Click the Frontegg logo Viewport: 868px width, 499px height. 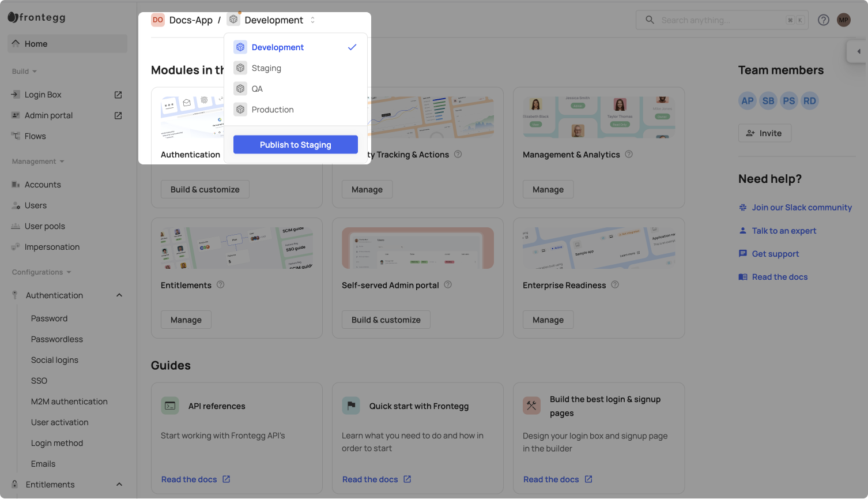pyautogui.click(x=36, y=17)
